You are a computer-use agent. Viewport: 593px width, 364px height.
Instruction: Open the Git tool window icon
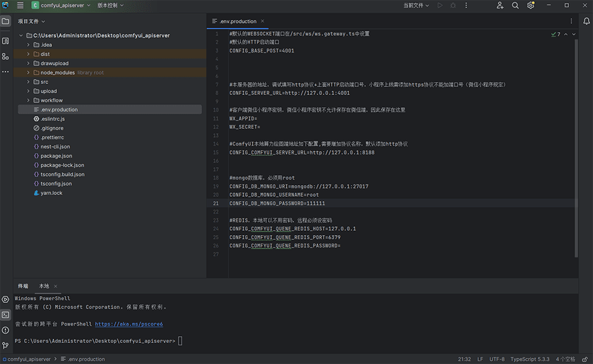coord(6,345)
